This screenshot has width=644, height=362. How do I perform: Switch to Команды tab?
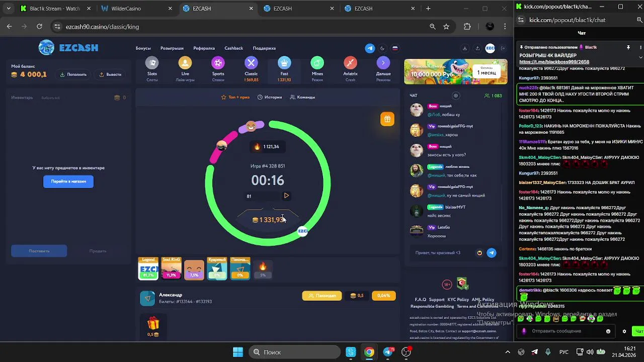(302, 97)
